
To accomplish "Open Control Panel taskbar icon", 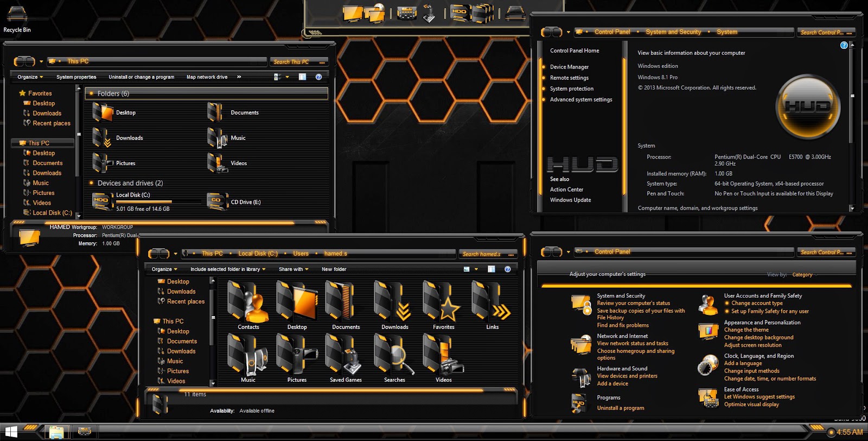I will (84, 432).
